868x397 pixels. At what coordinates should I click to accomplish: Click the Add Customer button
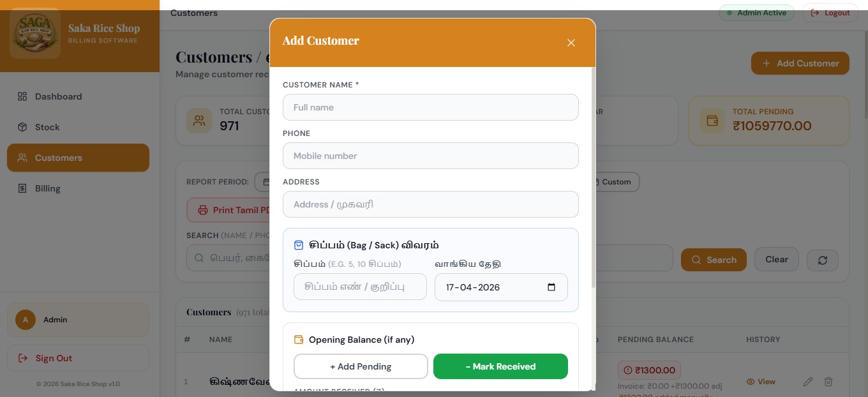pyautogui.click(x=800, y=63)
